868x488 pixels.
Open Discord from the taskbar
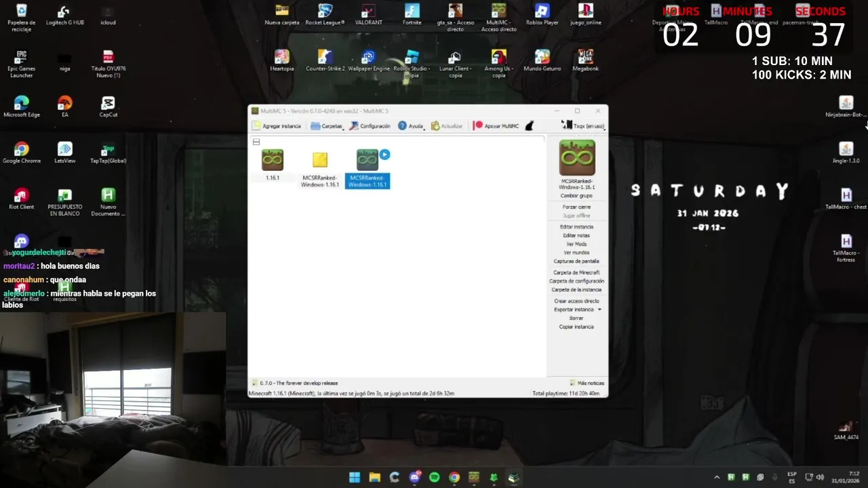[414, 477]
